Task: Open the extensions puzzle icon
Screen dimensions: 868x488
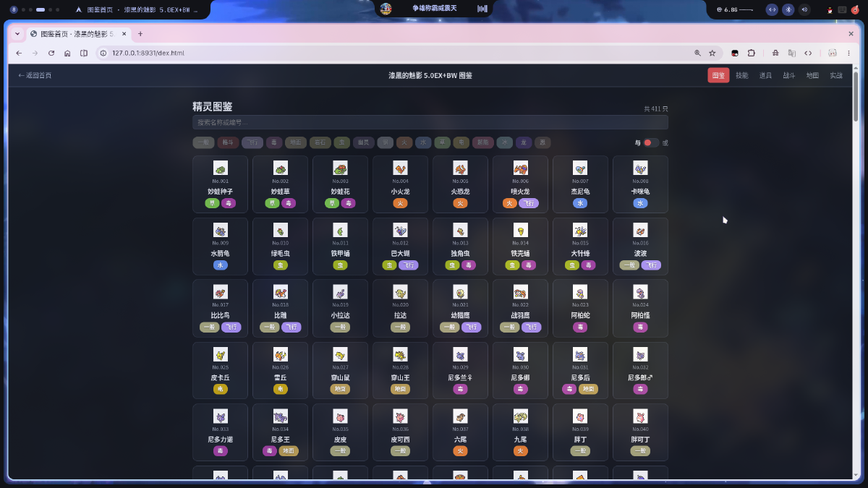Action: (752, 53)
